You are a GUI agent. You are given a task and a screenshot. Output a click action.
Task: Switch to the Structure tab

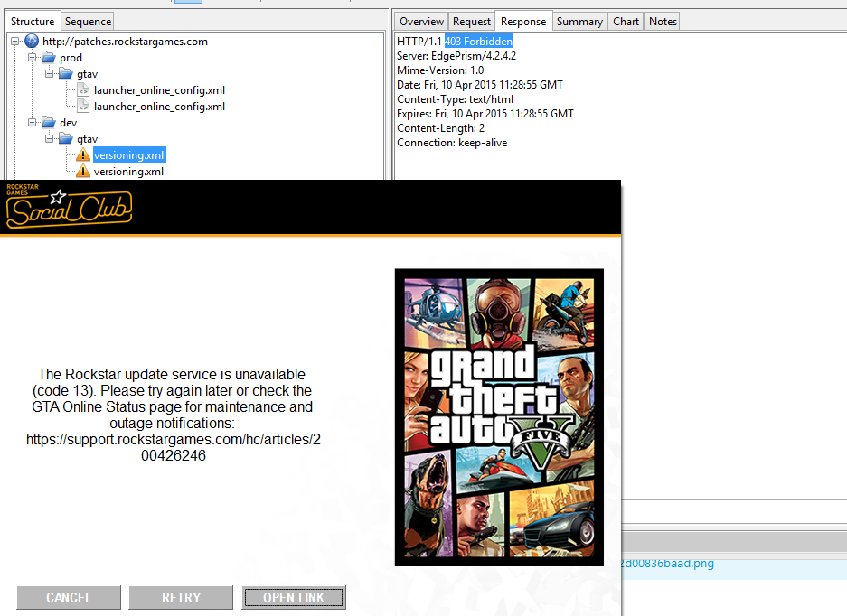[33, 22]
